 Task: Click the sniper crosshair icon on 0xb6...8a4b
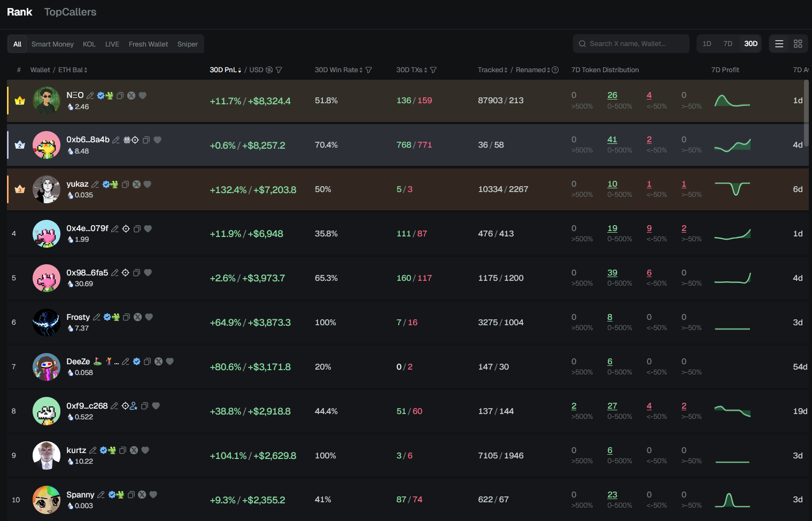coord(135,140)
